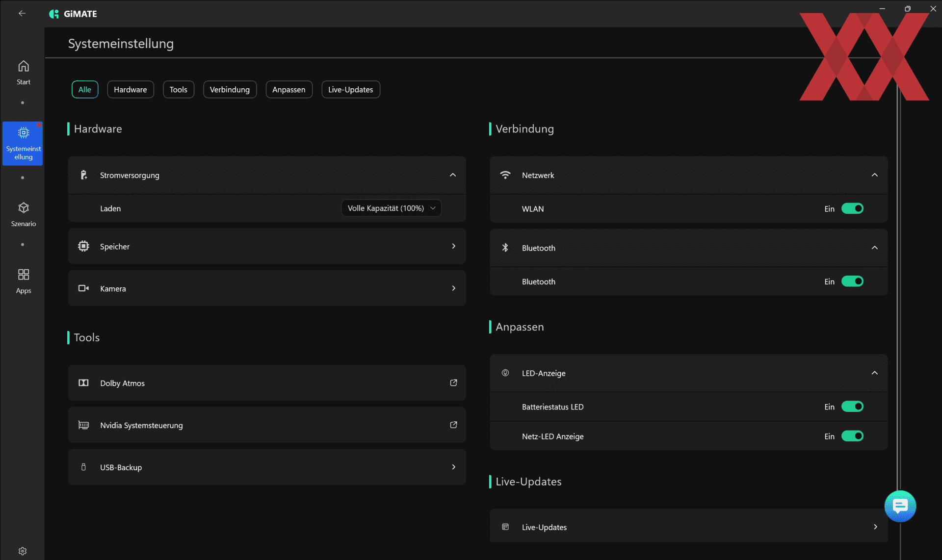This screenshot has width=942, height=560.
Task: Click the Kamera row label
Action: pyautogui.click(x=113, y=289)
